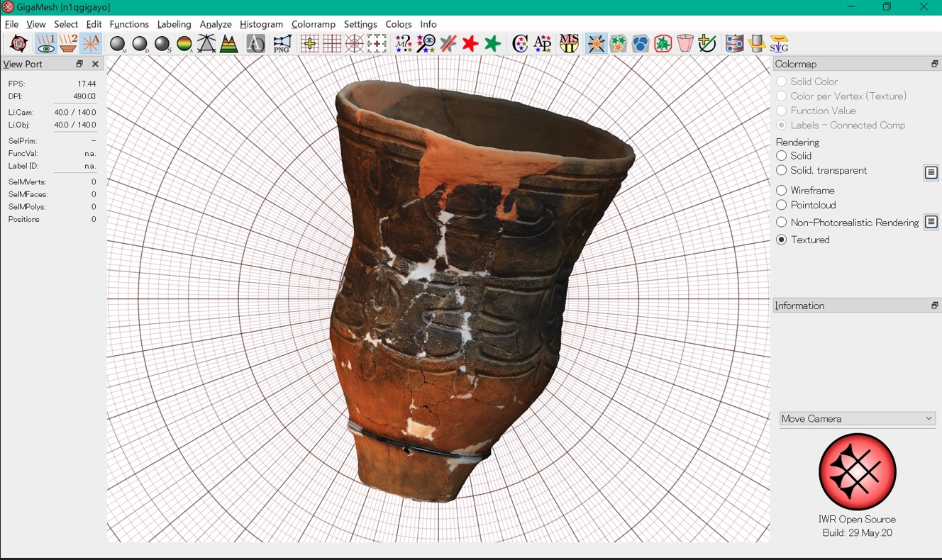Toggle the polar grid icon
Screen dimensions: 942x560
355,44
